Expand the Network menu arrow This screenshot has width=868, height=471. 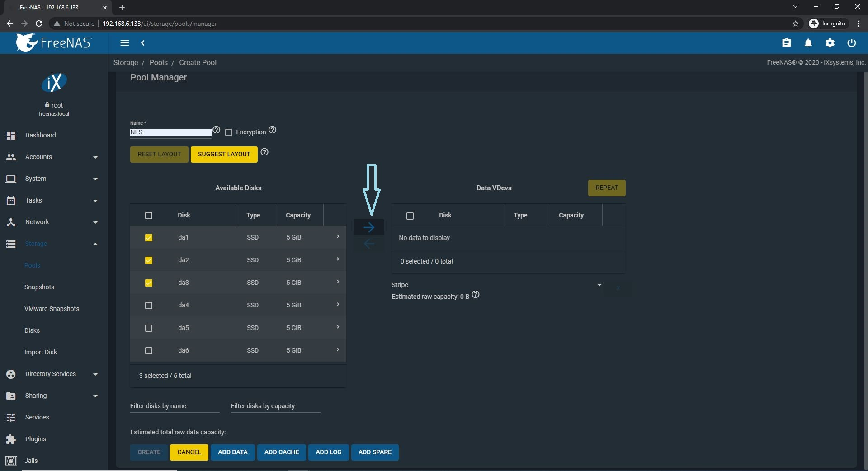95,222
